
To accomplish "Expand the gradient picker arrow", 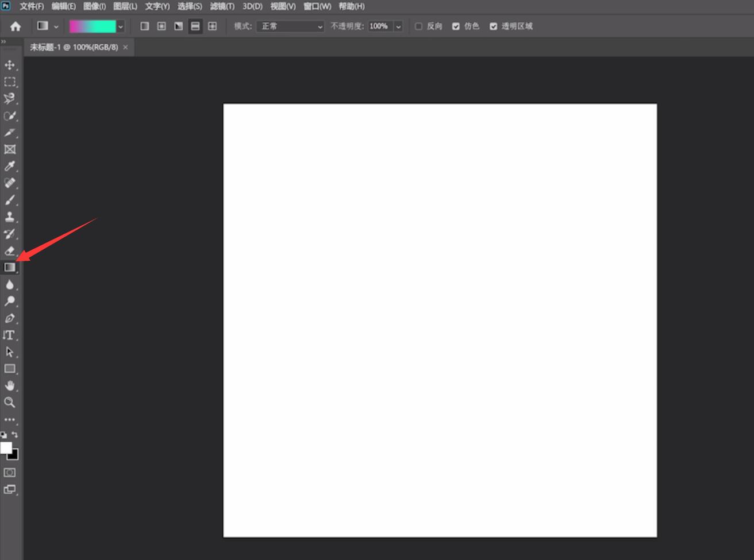I will 121,26.
